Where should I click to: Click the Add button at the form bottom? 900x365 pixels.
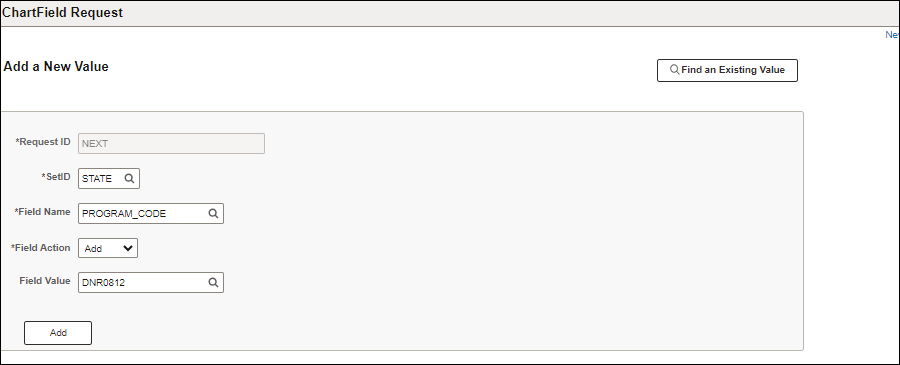(58, 333)
